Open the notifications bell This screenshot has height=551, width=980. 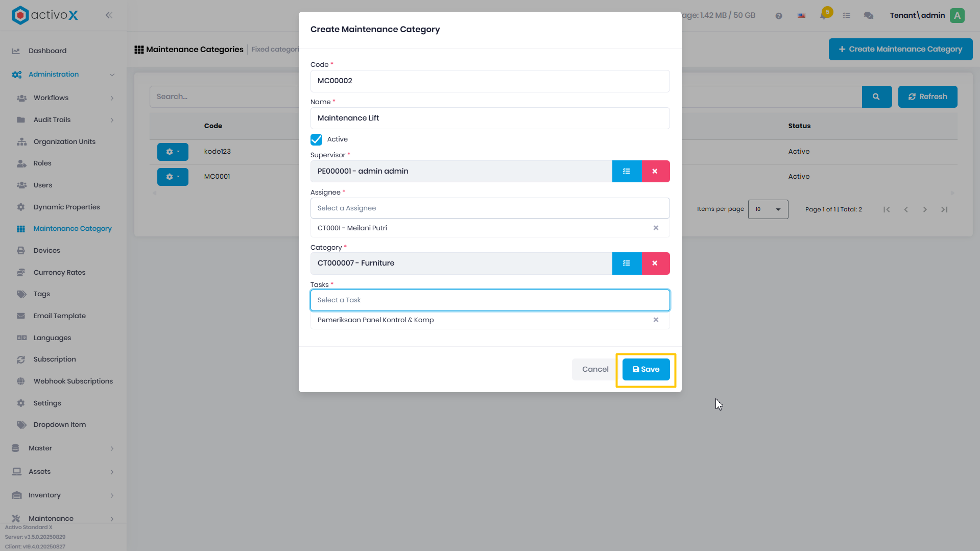coord(823,15)
